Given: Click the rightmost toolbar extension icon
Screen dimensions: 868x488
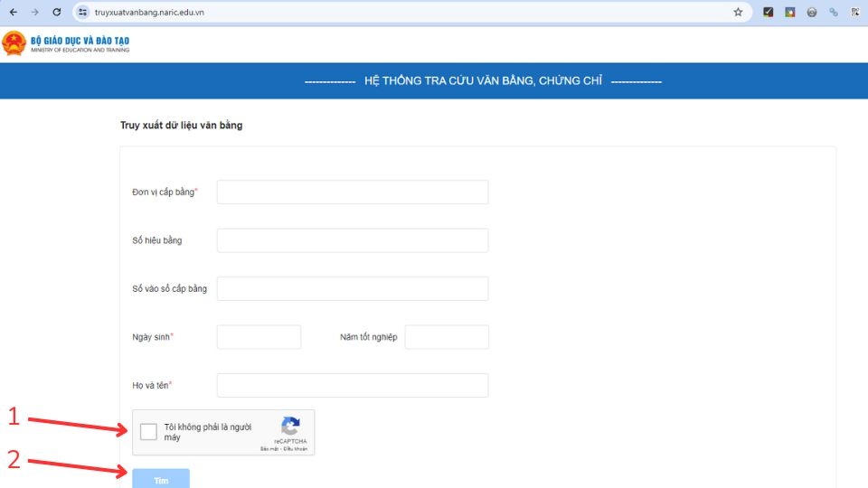Looking at the screenshot, I should coord(855,12).
